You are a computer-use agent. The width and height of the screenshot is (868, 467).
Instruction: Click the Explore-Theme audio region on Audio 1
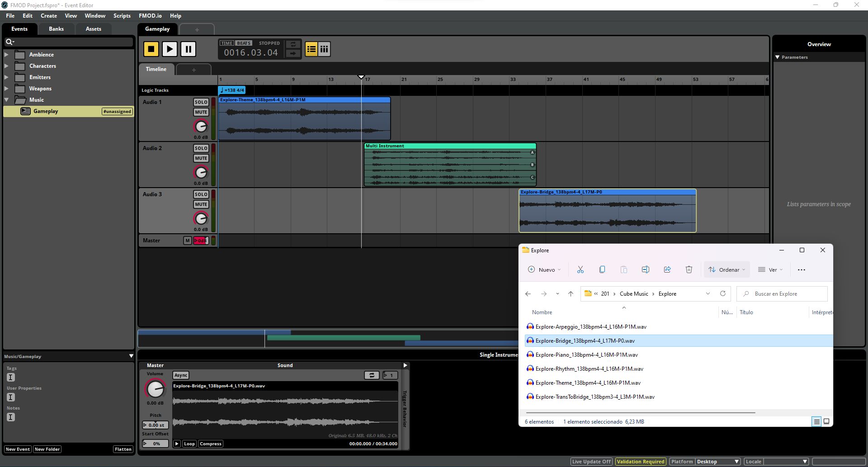point(304,118)
